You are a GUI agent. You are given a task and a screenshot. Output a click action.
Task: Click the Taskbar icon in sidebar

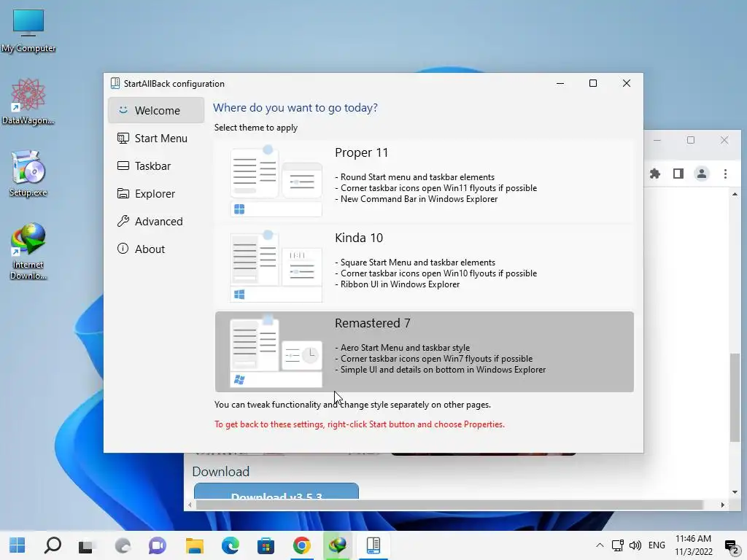123,166
